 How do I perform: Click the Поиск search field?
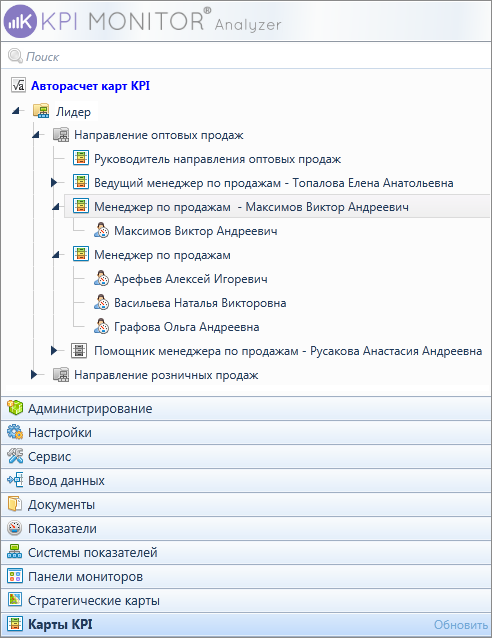click(x=246, y=56)
